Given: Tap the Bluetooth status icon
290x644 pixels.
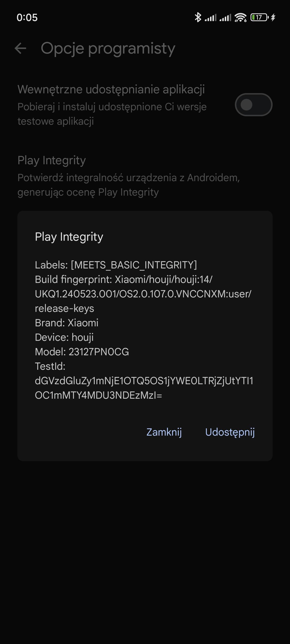Looking at the screenshot, I should pos(198,17).
